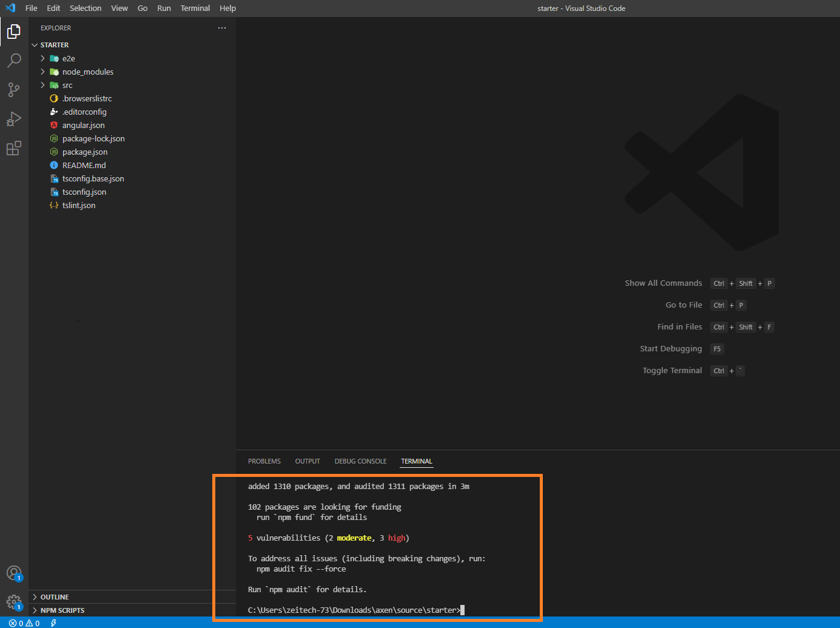
Task: Open the Search view icon
Action: [14, 60]
